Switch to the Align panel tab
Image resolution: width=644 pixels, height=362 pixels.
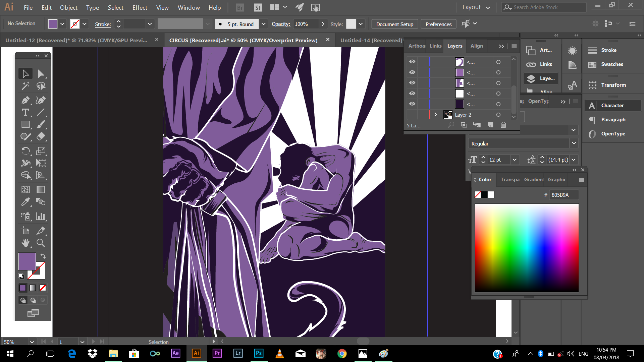pos(477,46)
